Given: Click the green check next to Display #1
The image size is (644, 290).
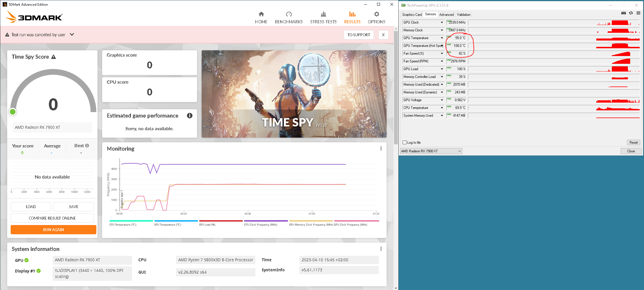Looking at the screenshot, I should (x=39, y=271).
